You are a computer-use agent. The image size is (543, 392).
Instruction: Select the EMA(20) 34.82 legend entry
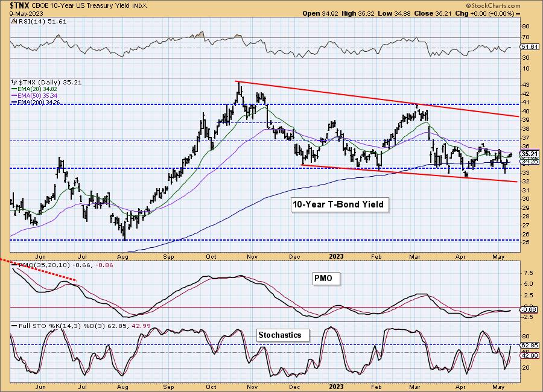[35, 89]
